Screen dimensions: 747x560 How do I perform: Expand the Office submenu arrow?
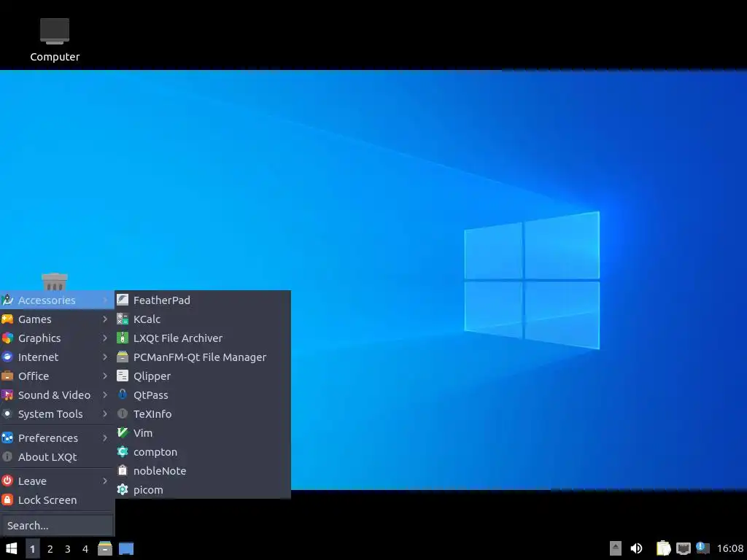105,376
